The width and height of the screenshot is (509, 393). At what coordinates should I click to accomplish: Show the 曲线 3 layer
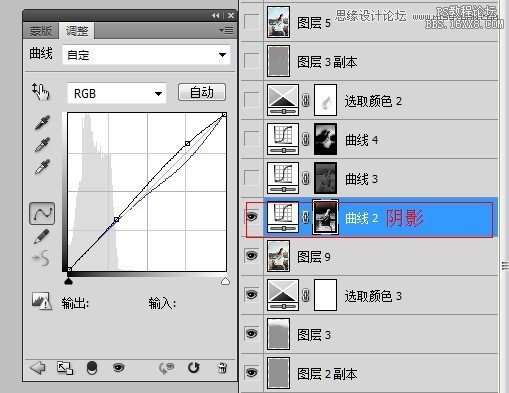tap(251, 178)
